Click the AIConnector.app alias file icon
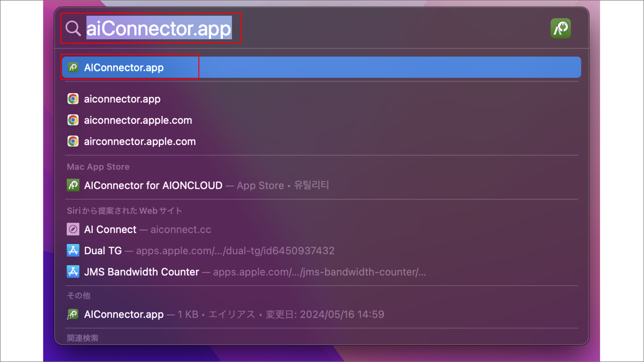Viewport: 644px width, 362px height. point(73,314)
